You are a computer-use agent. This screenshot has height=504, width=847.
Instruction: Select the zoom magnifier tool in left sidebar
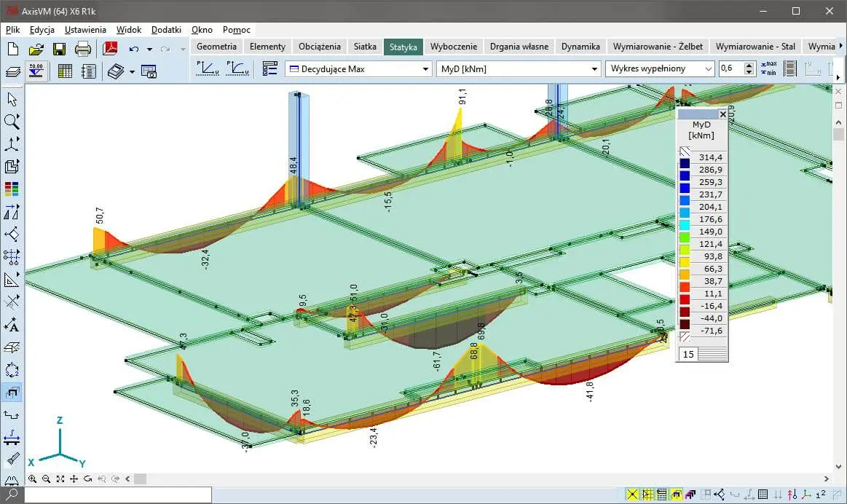[x=12, y=122]
